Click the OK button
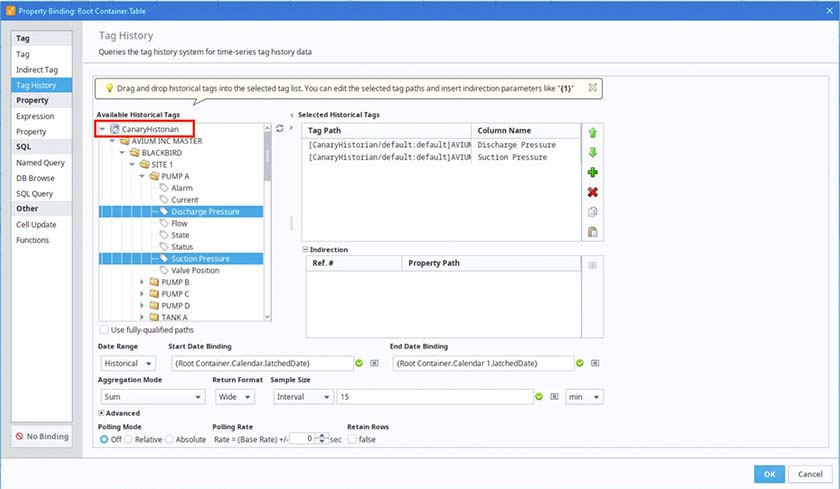Image resolution: width=840 pixels, height=489 pixels. pyautogui.click(x=768, y=473)
